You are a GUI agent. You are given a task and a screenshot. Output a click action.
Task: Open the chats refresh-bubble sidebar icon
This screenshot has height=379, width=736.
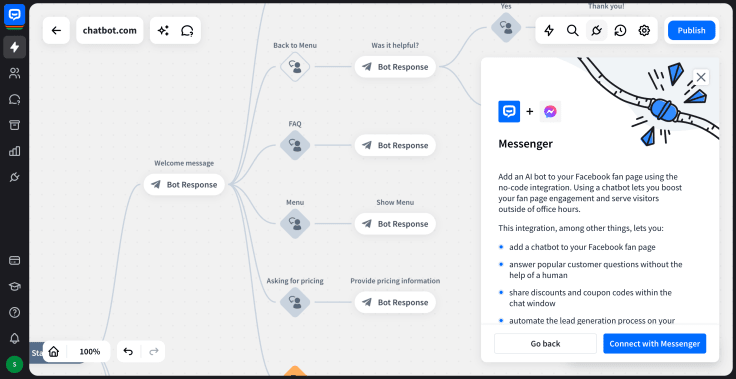pos(15,99)
